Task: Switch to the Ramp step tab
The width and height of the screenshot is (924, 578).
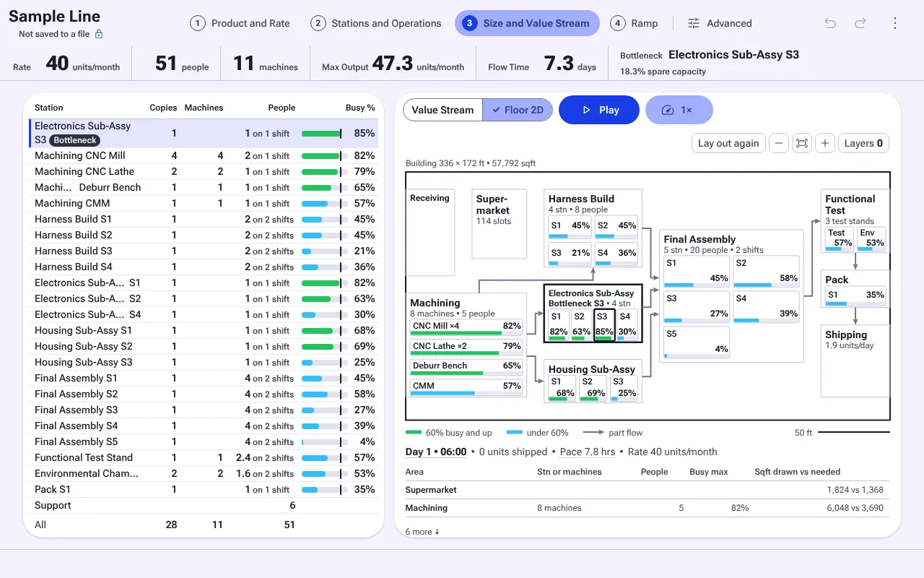Action: pyautogui.click(x=635, y=23)
